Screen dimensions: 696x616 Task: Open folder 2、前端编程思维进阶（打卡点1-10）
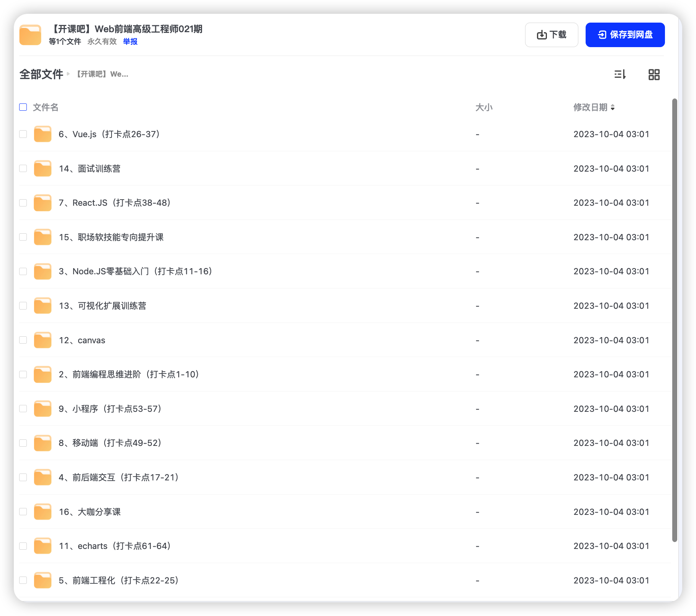129,374
